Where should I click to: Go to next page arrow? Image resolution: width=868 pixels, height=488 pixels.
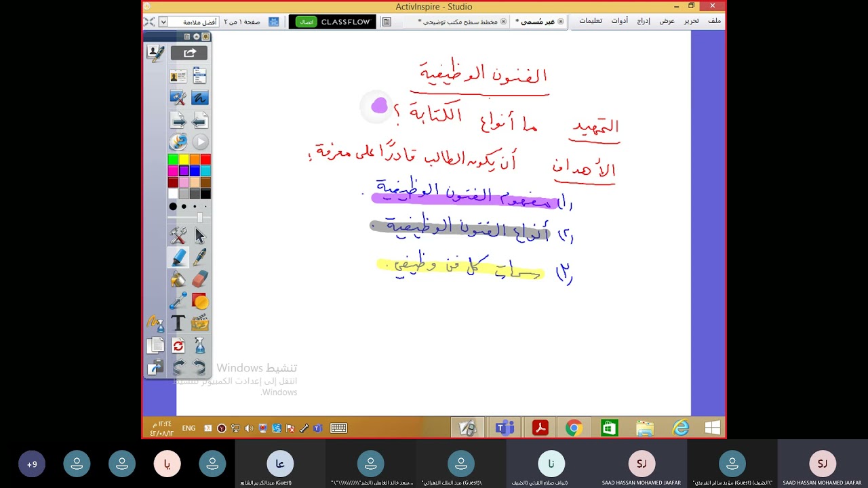[178, 121]
